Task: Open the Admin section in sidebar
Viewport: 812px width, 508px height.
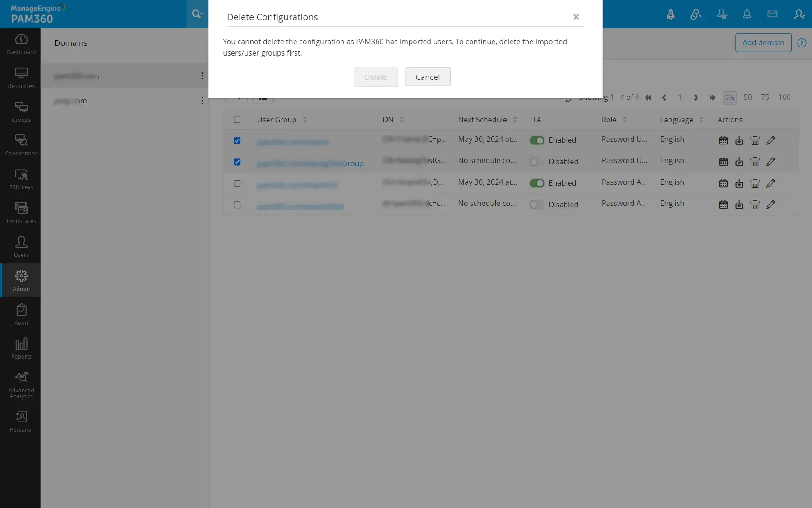Action: pyautogui.click(x=21, y=280)
